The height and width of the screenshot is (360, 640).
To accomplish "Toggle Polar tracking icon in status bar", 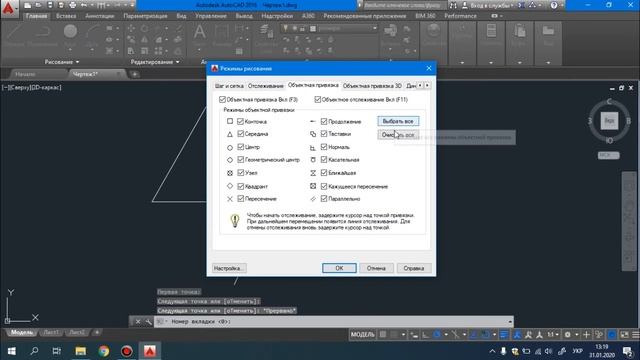I will (437, 335).
